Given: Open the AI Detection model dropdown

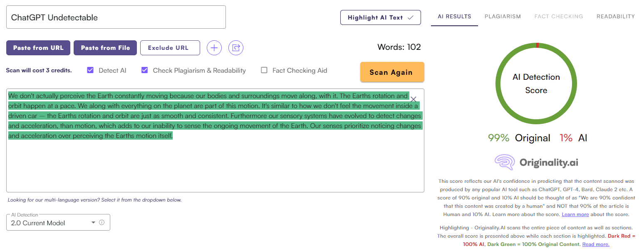Looking at the screenshot, I should (x=58, y=222).
